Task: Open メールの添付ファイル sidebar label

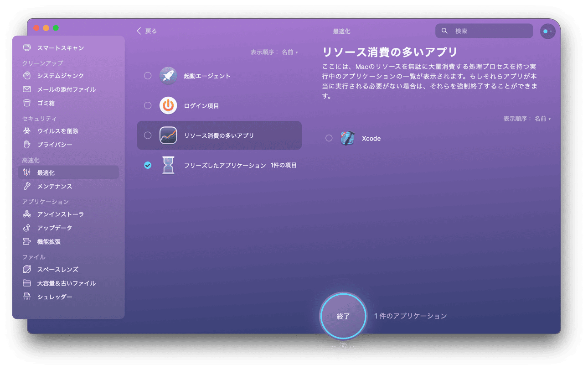Action: pos(67,89)
